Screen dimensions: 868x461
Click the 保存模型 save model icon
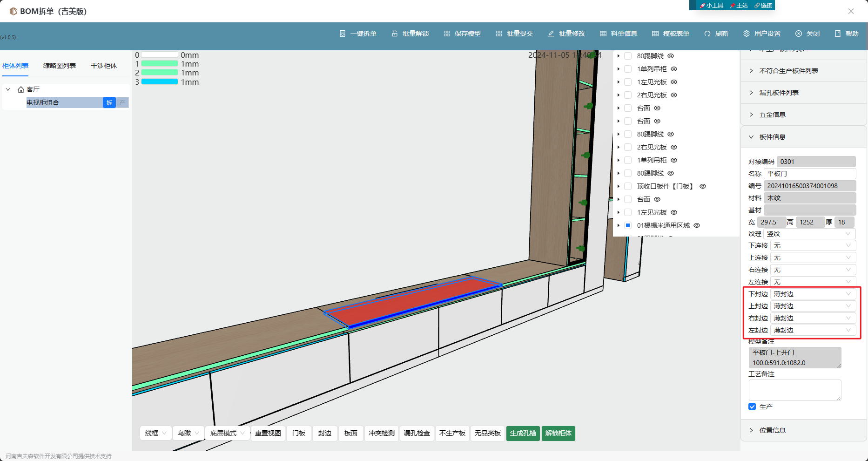[447, 34]
